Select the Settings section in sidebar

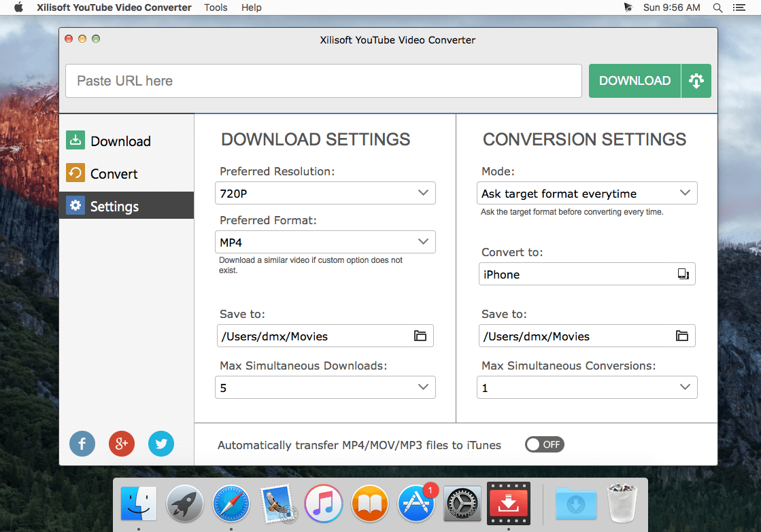(126, 206)
